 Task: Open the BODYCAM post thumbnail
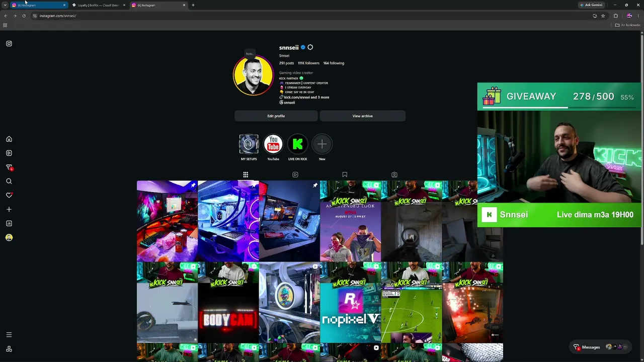point(228,303)
